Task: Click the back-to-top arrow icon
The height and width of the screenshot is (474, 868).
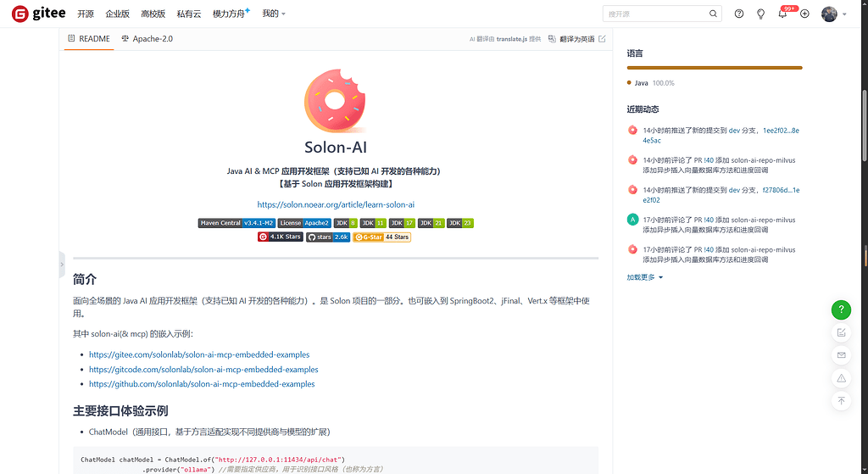Action: point(842,401)
